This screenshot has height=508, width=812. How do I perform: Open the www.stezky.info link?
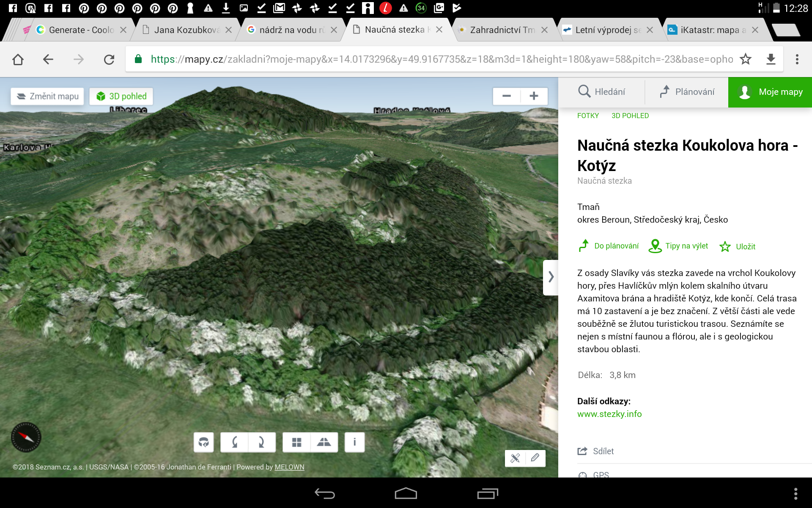(609, 414)
